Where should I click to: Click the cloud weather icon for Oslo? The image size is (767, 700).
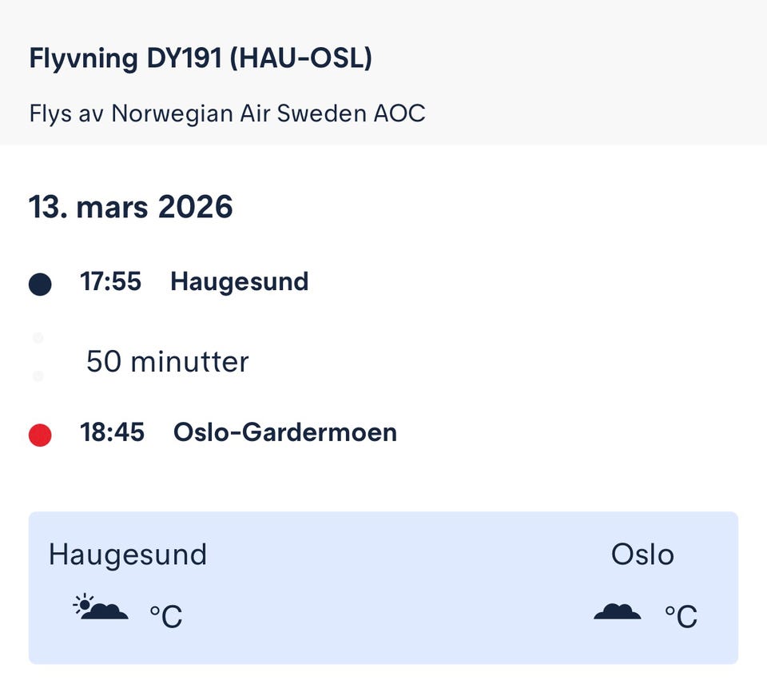pyautogui.click(x=617, y=611)
